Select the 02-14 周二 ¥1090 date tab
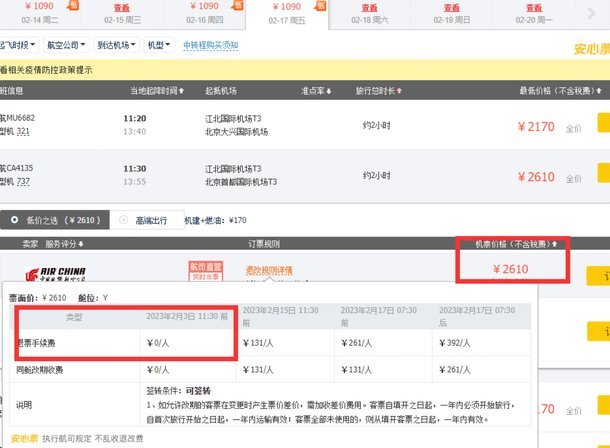Screen dimensions: 610x448 [40, 13]
